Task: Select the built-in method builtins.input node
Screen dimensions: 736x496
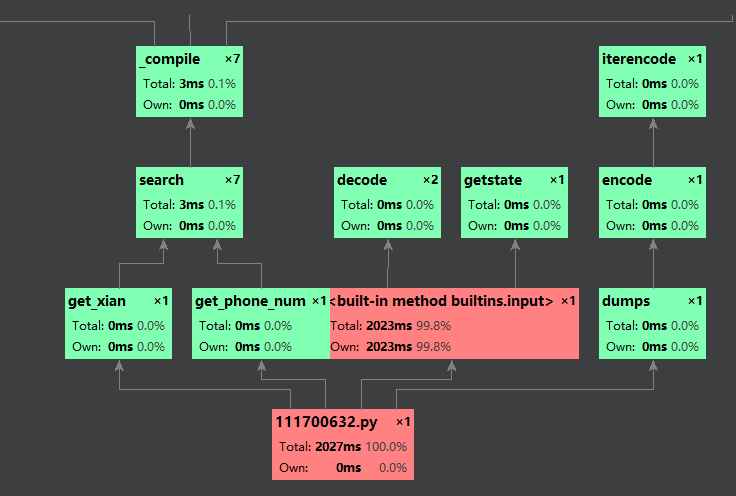Action: [x=453, y=322]
